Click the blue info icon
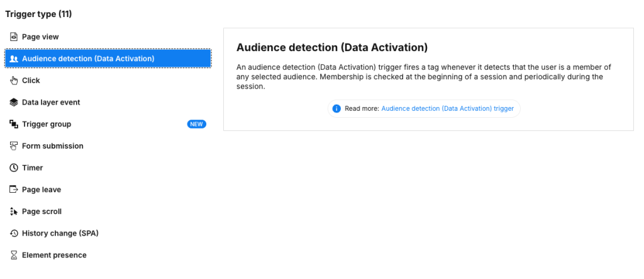 pyautogui.click(x=336, y=109)
